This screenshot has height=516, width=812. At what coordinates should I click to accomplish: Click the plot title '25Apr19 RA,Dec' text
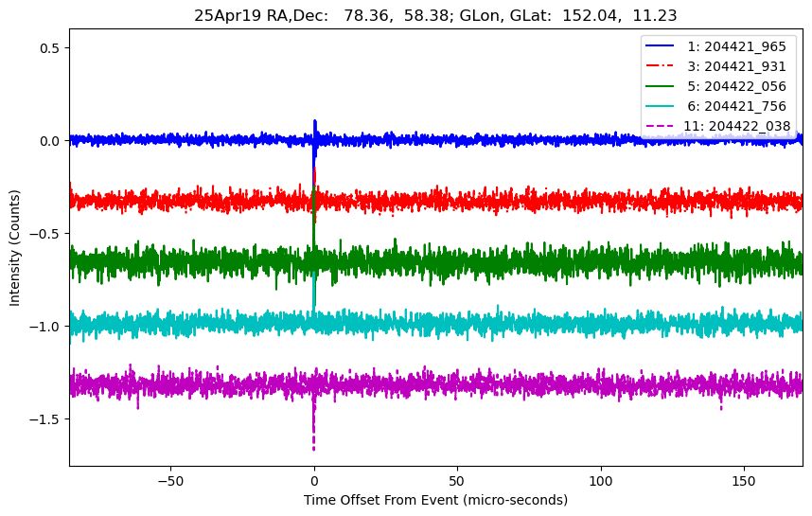261,15
